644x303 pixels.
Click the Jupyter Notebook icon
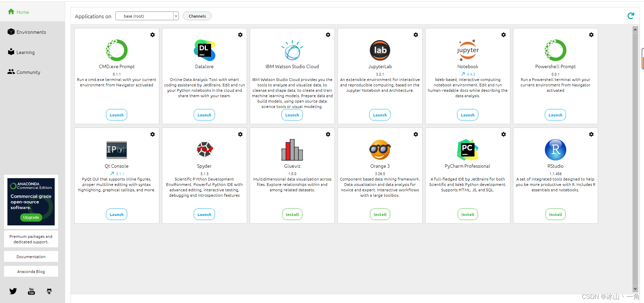tap(468, 50)
